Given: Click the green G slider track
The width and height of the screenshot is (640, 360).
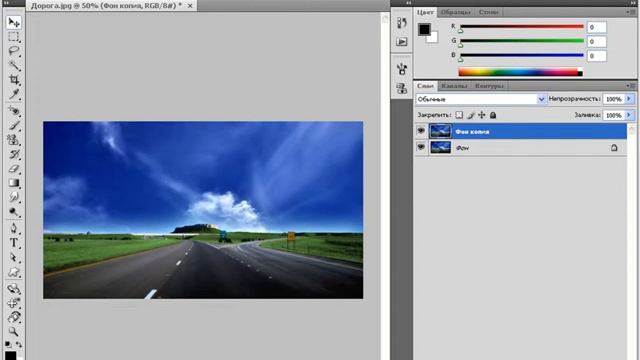Looking at the screenshot, I should click(522, 40).
